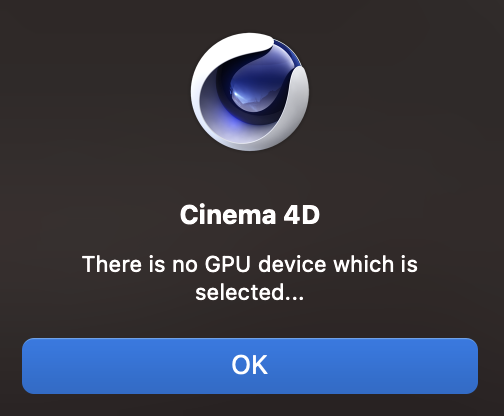
Task: Click the phrase which is in alert text
Action: pos(376,264)
